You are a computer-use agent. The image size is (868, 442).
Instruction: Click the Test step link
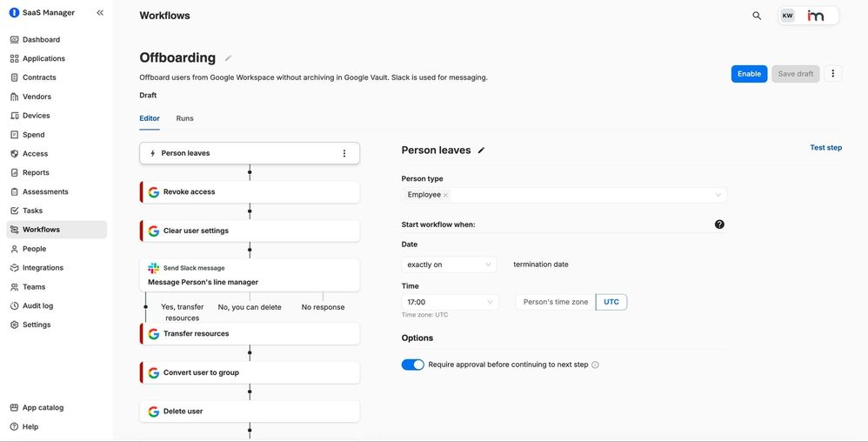click(826, 148)
